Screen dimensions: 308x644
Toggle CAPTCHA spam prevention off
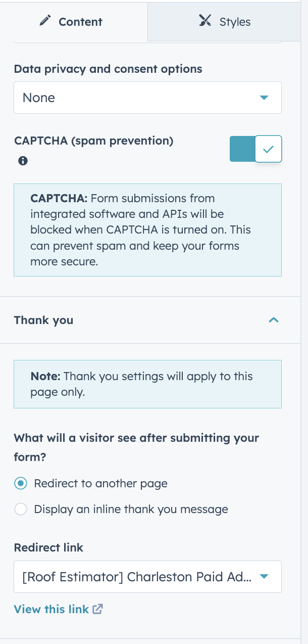tap(255, 149)
